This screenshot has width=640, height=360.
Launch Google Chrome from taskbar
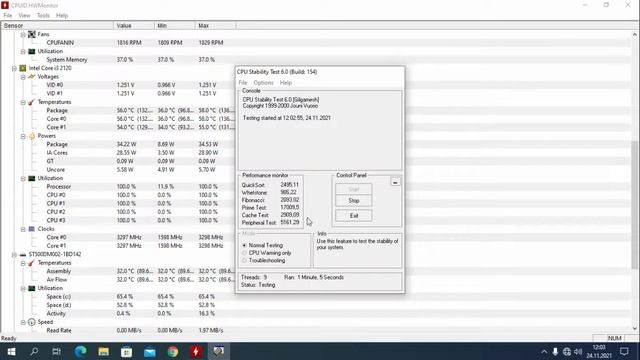[173, 351]
